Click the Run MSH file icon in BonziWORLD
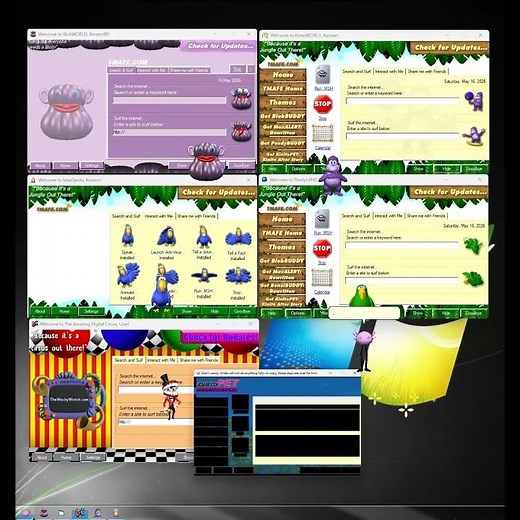 [323, 74]
